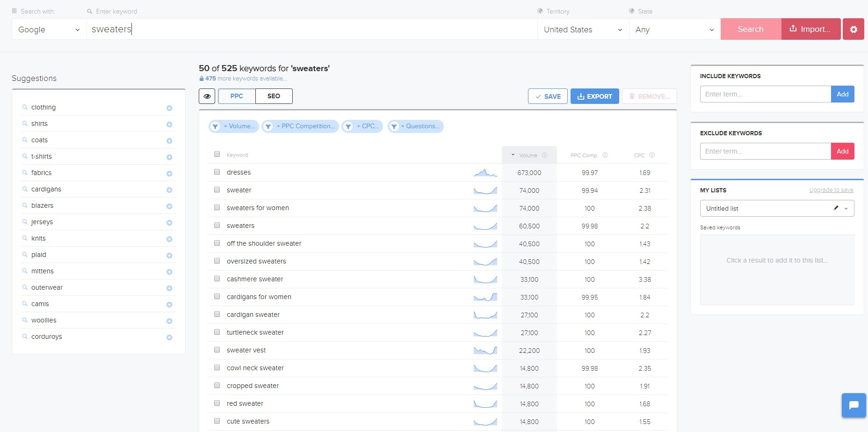Focus the keyword search input field
This screenshot has width=868, height=432.
312,29
